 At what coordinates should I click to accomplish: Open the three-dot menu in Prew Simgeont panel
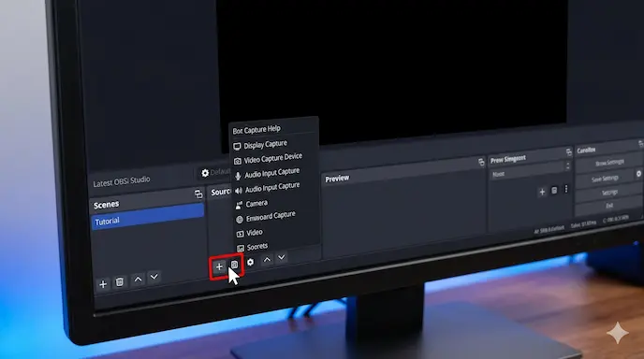[566, 189]
